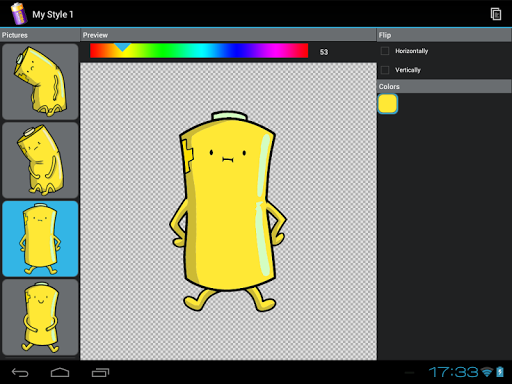Click the battery character in the preview
512x384 pixels.
[228, 211]
